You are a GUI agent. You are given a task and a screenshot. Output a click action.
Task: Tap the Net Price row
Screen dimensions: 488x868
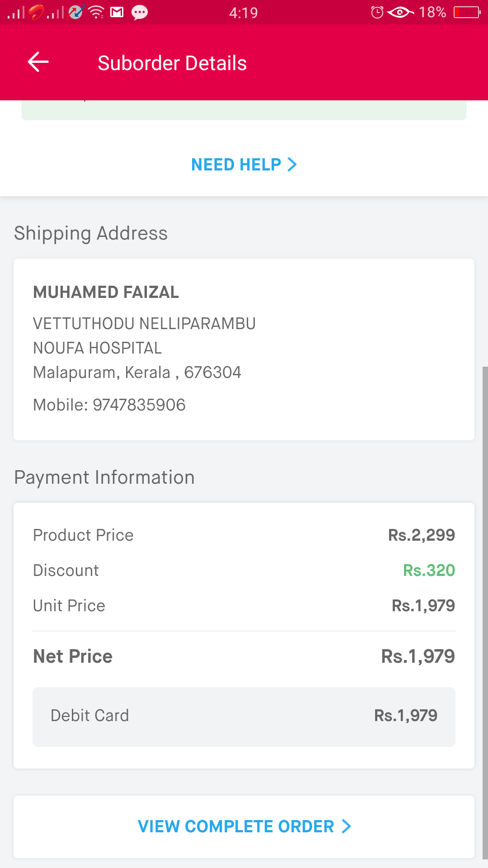coord(244,656)
